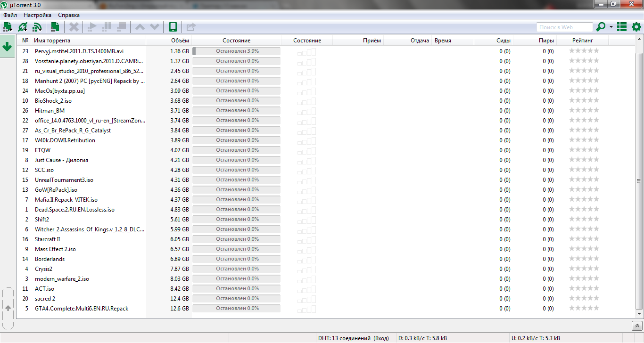Select the Mass Effect 2.iso torrent
The width and height of the screenshot is (644, 343).
pyautogui.click(x=55, y=249)
